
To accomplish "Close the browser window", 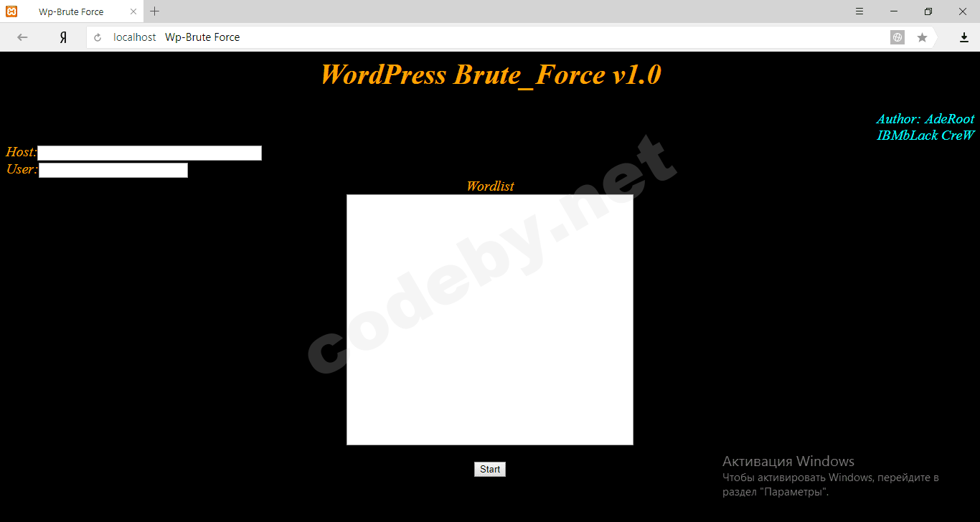I will (x=963, y=11).
